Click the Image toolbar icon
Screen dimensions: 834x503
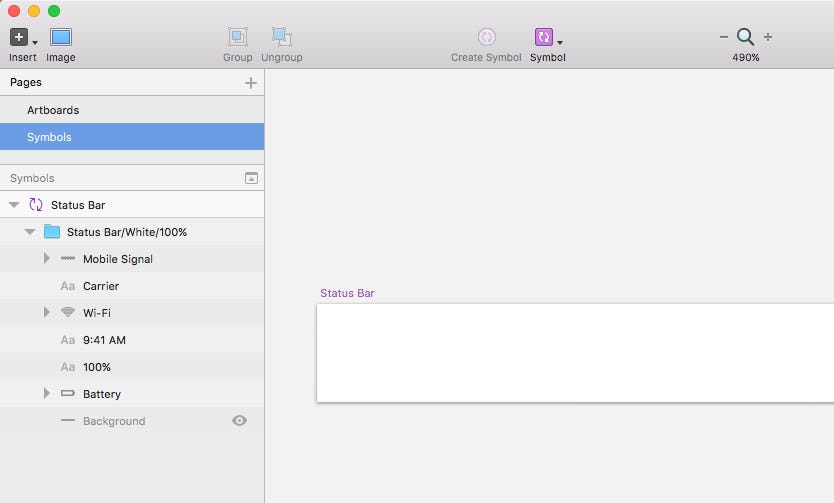click(x=61, y=37)
